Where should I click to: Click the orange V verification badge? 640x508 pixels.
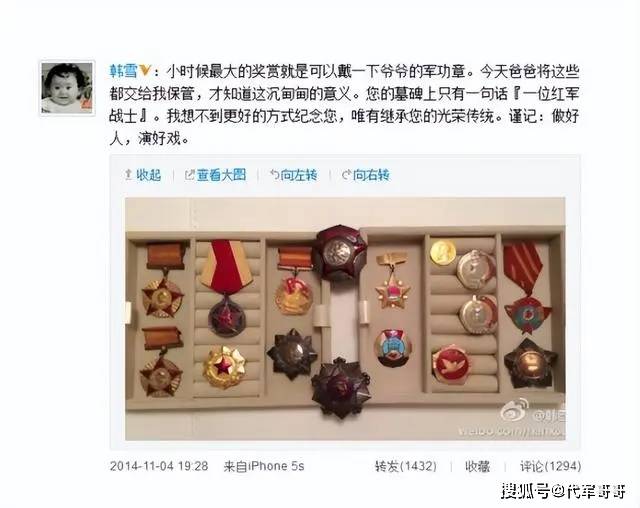[x=144, y=71]
